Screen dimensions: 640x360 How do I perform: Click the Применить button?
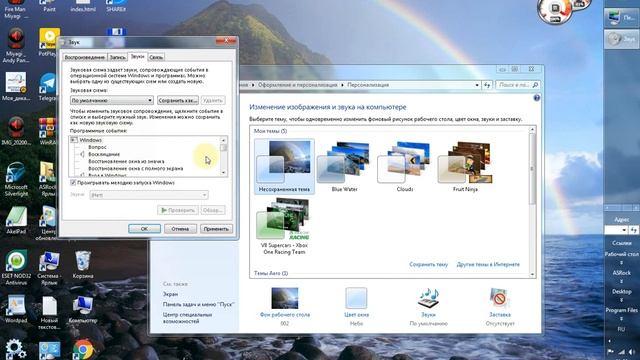point(216,229)
